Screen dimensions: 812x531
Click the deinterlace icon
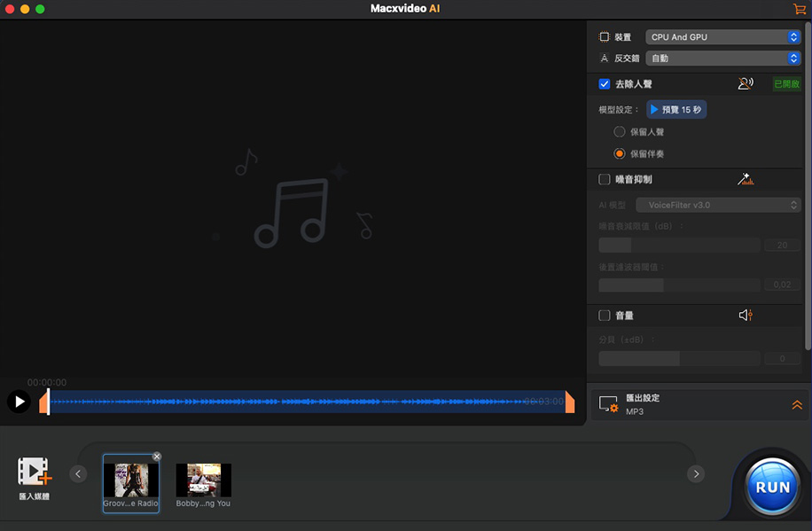pyautogui.click(x=604, y=58)
